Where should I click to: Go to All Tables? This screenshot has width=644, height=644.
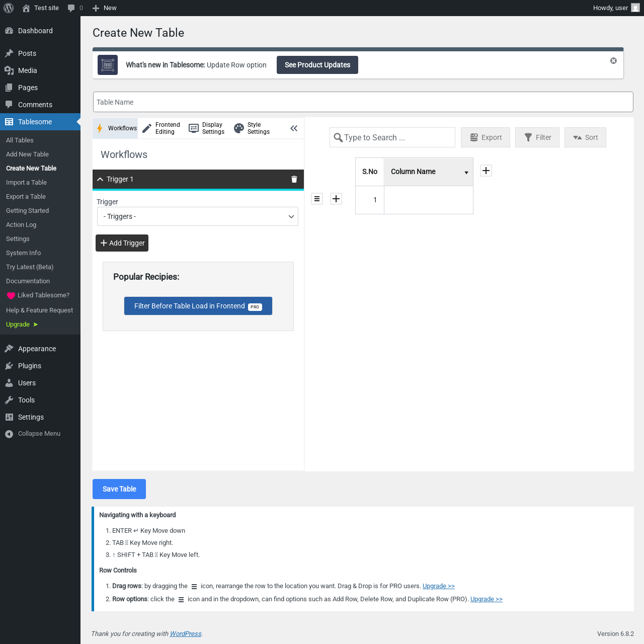tap(20, 140)
